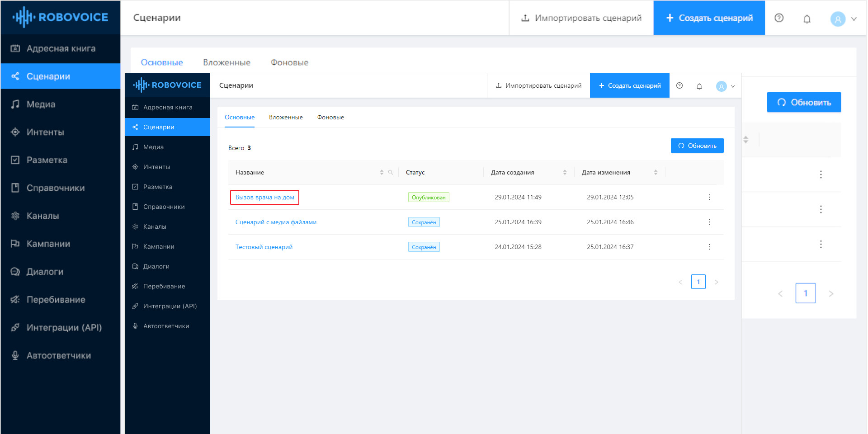Sort the table by Дата изменения column
Screen dimensions: 868x434
656,172
